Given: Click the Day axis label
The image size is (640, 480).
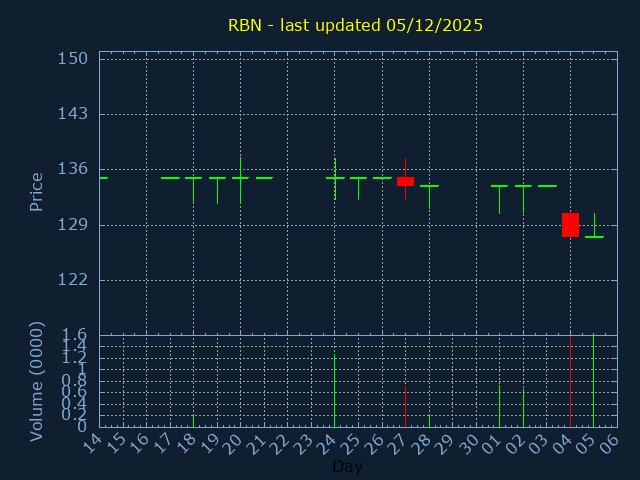Looking at the screenshot, I should [x=347, y=467].
